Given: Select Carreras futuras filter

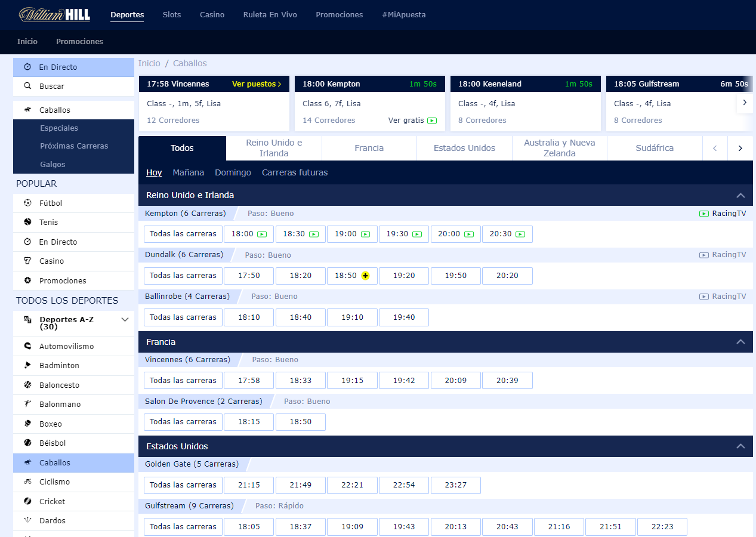Looking at the screenshot, I should [295, 172].
